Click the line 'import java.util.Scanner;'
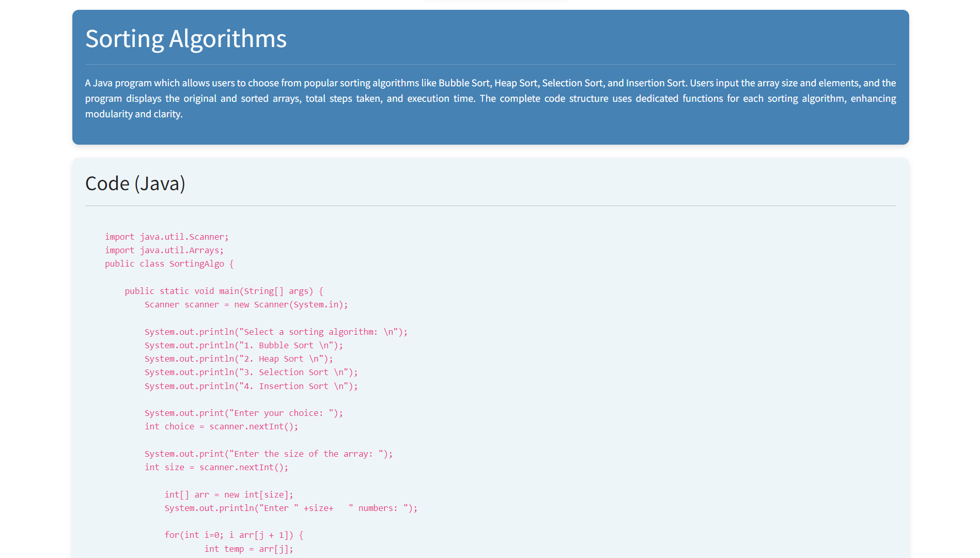The image size is (980, 558). (x=166, y=237)
